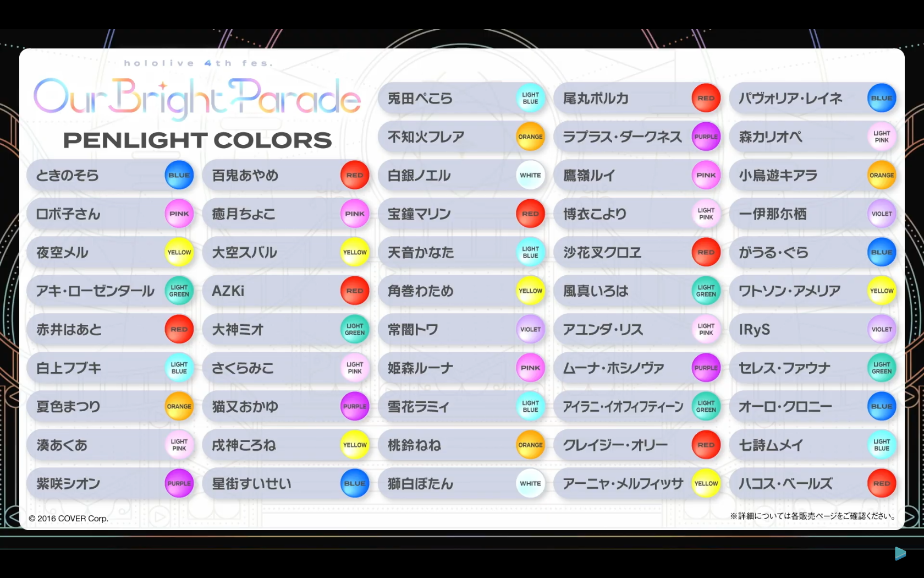The width and height of the screenshot is (924, 578).
Task: Click the name 星街すいせい
Action: point(252,484)
